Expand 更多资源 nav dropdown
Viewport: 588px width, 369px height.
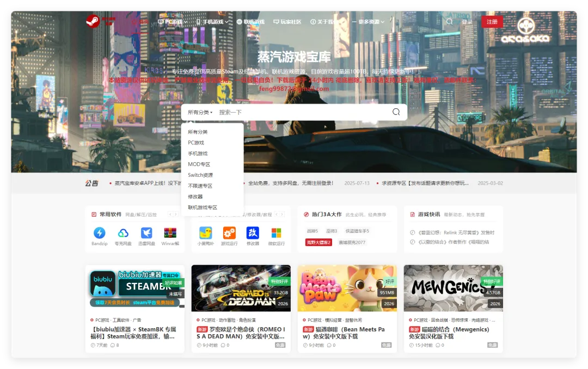(368, 22)
